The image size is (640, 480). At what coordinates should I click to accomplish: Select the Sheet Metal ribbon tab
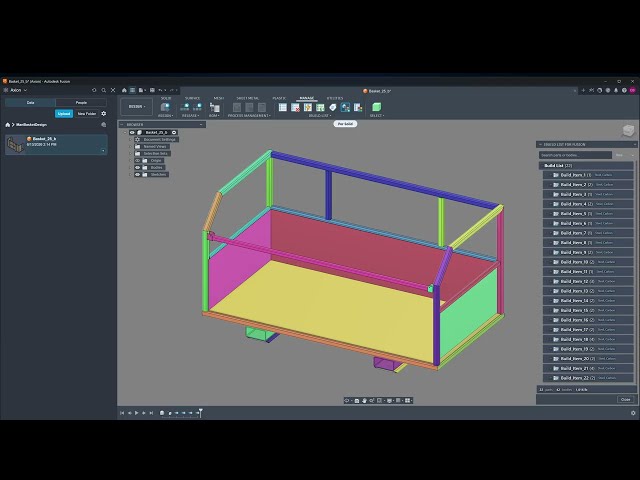pos(247,98)
